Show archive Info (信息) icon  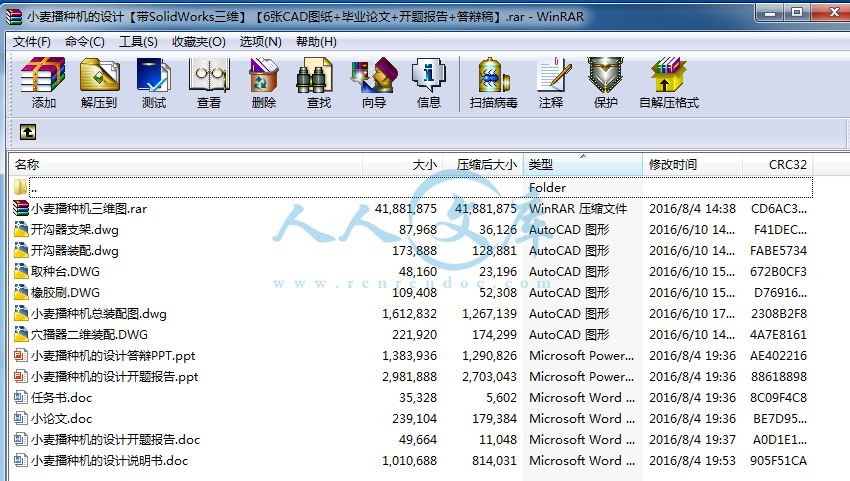(428, 76)
